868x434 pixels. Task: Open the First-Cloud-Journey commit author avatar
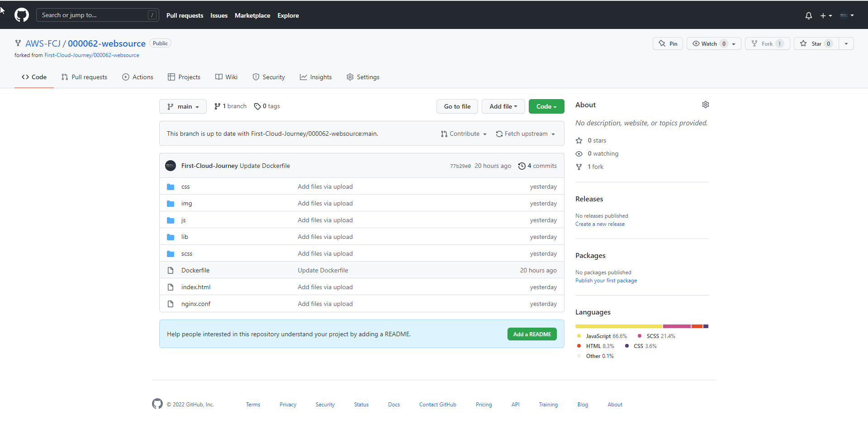(x=171, y=166)
